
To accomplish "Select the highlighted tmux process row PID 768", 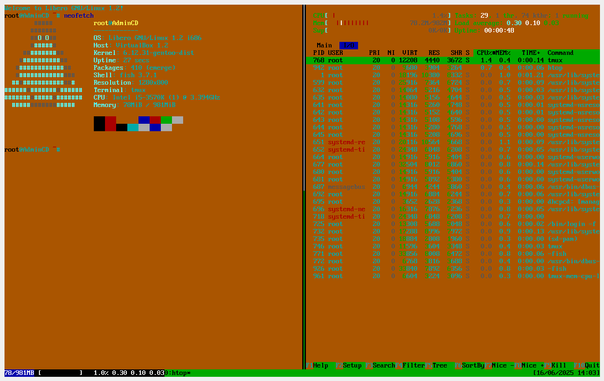I will [453, 60].
